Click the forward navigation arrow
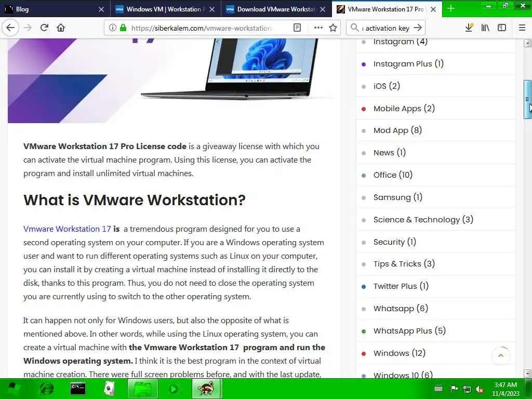This screenshot has width=532, height=399. pyautogui.click(x=28, y=28)
